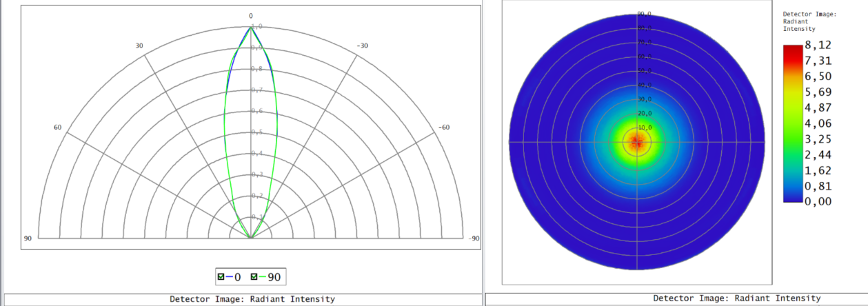Click the 0,4 radial label on polar plot
The image size is (868, 306).
click(x=256, y=154)
